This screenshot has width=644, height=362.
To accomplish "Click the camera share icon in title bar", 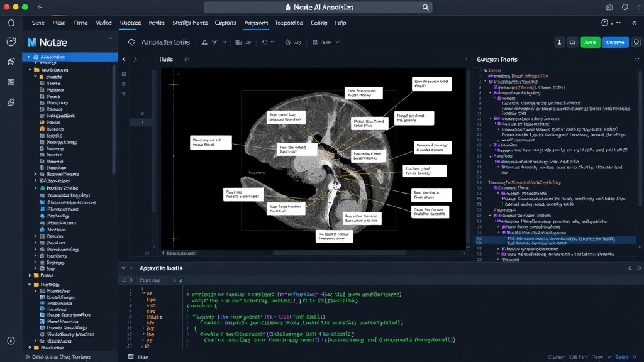I will [x=609, y=8].
